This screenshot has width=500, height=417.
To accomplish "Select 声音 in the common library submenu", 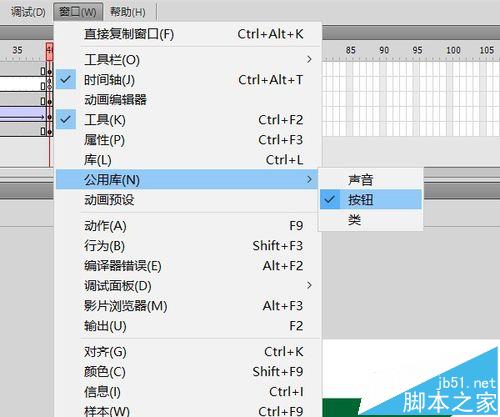I will [x=371, y=180].
